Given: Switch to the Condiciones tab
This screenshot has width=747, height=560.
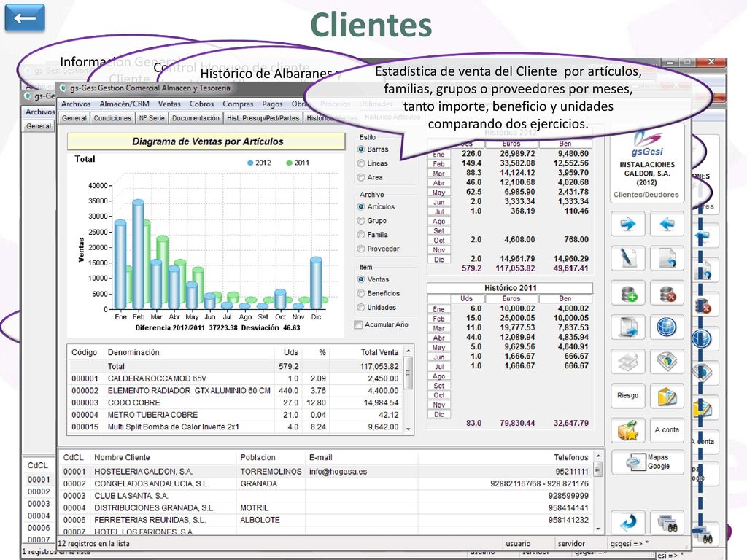Looking at the screenshot, I should 112,118.
